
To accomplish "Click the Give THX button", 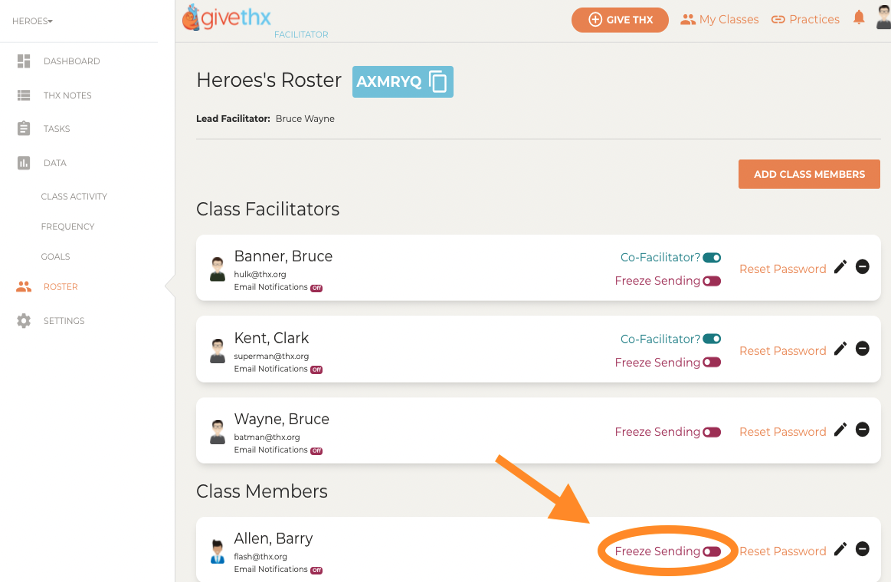I will 620,20.
